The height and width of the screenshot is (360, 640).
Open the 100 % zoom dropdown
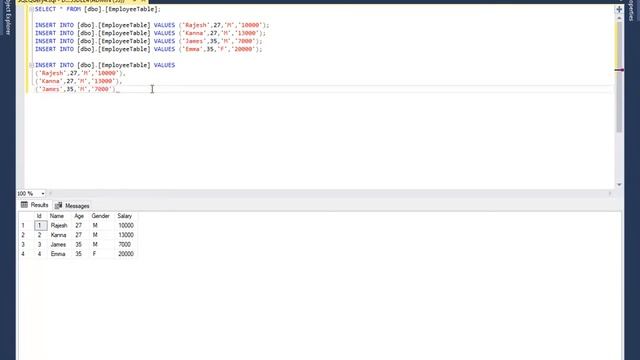click(43, 193)
